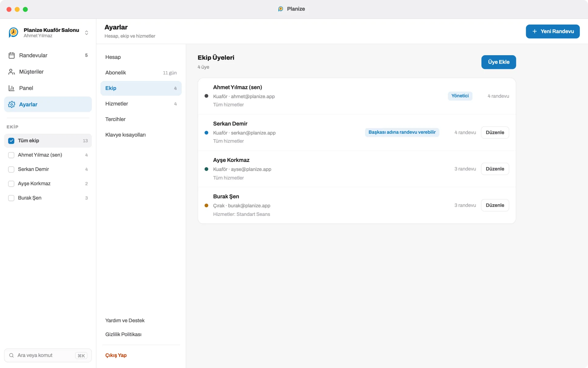Click the Ayarlar gear icon

pyautogui.click(x=12, y=104)
